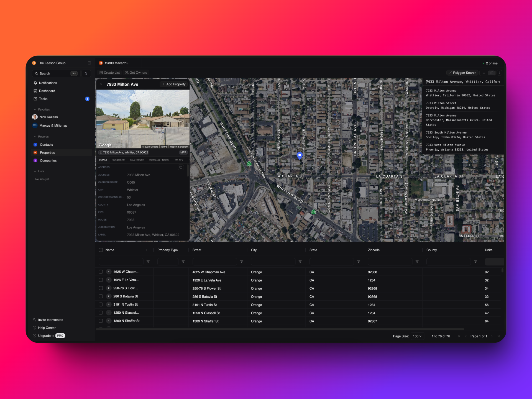The width and height of the screenshot is (532, 399).
Task: Copy address section with copy icon
Action: [x=181, y=167]
